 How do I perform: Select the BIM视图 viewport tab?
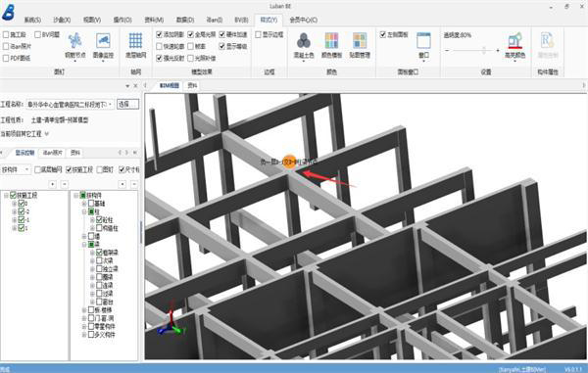170,86
